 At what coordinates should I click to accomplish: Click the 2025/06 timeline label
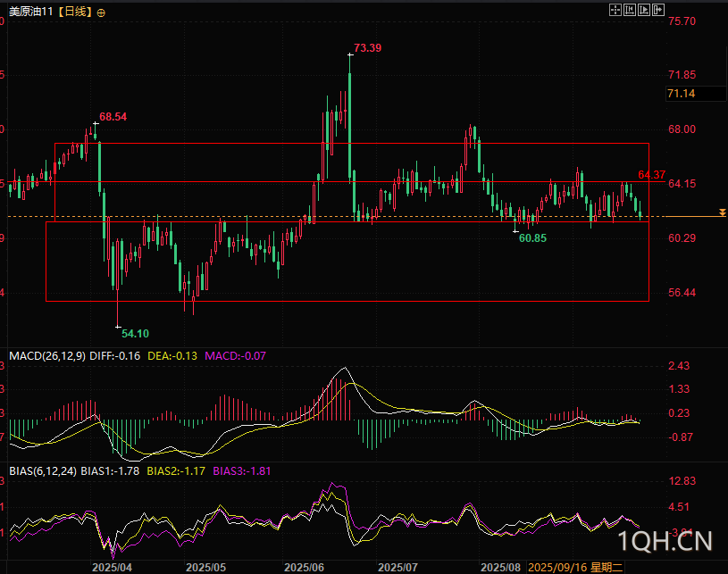[303, 567]
